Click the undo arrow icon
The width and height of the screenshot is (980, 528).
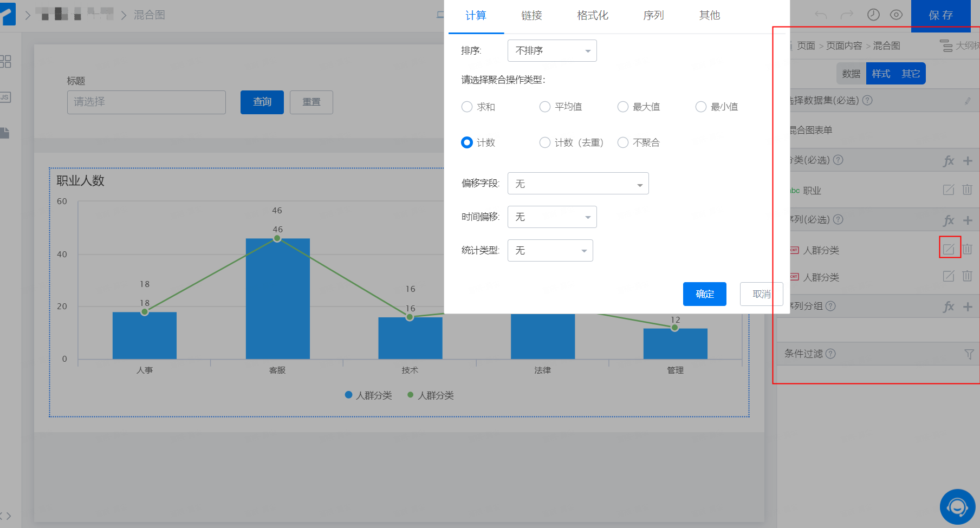[x=821, y=15]
